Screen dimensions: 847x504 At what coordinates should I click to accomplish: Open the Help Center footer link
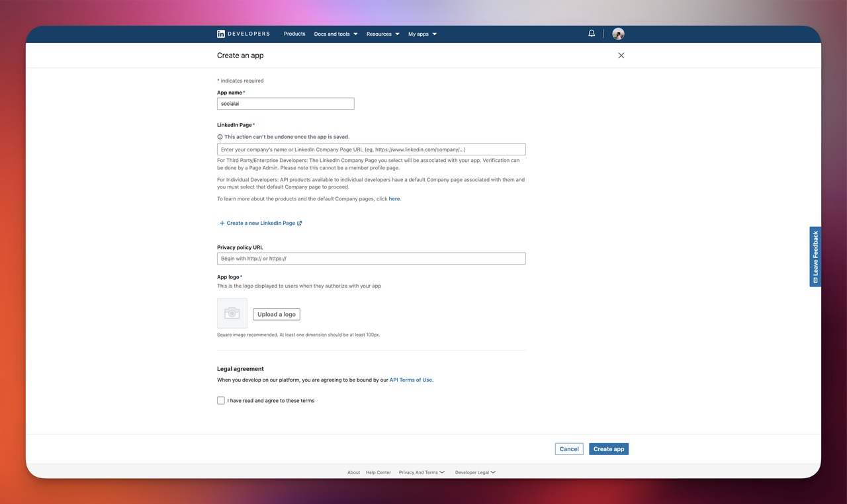coord(379,472)
